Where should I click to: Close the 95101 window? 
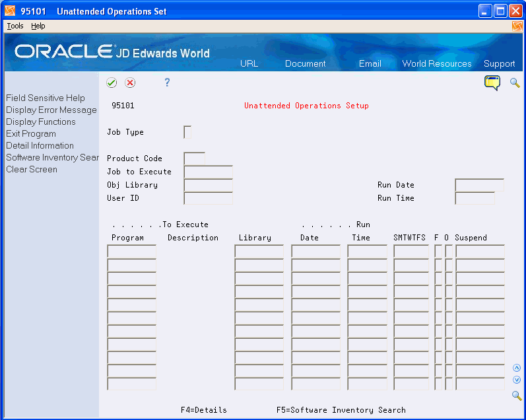[515, 11]
